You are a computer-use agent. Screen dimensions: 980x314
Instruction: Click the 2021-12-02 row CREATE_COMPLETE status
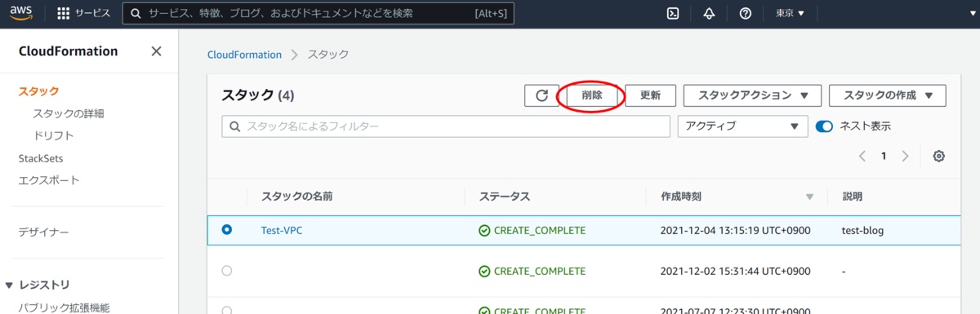(532, 271)
